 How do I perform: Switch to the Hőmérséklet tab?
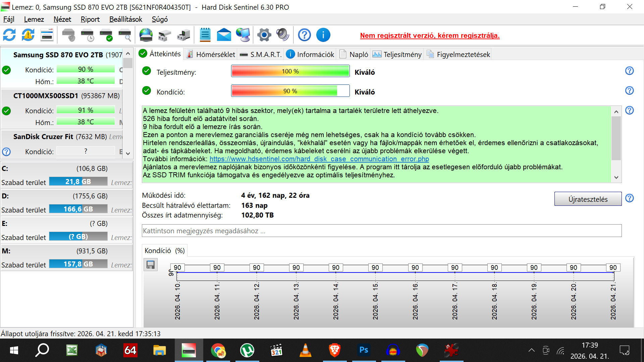[211, 54]
